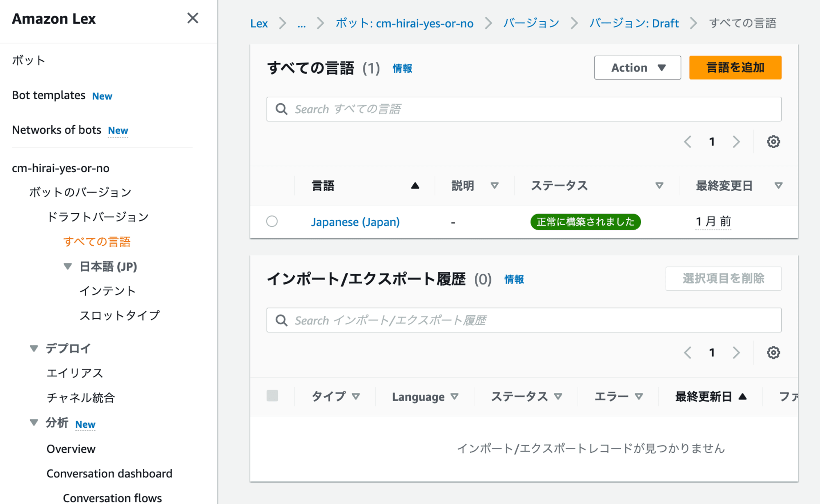This screenshot has width=820, height=504.
Task: Open エイリアス in sidebar
Action: 75,373
